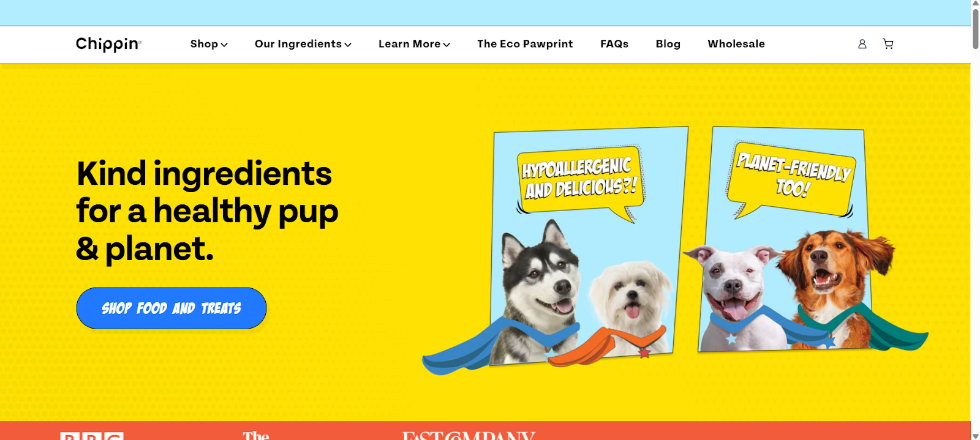
Task: Click the light blue announcement bar
Action: (485, 13)
